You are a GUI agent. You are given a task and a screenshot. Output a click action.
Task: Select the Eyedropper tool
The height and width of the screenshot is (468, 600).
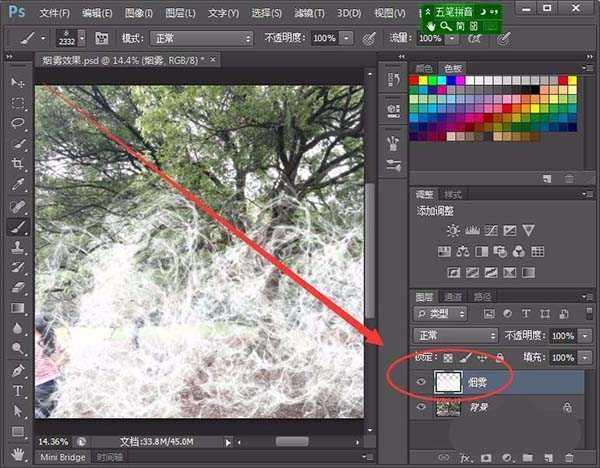pyautogui.click(x=18, y=185)
